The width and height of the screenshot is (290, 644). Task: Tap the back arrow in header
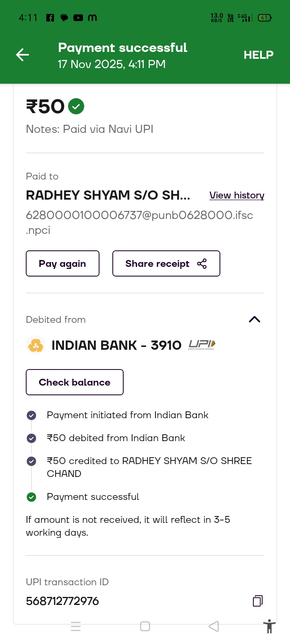(x=23, y=55)
